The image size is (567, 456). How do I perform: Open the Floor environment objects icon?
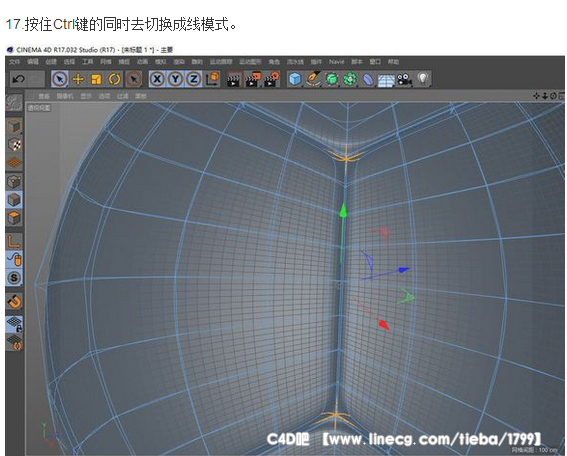coord(386,80)
